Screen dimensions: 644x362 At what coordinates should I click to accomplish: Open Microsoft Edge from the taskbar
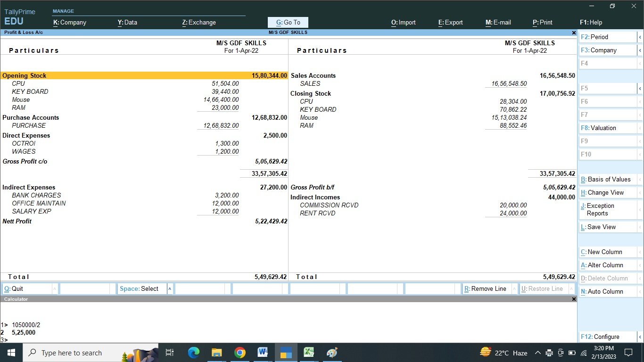[x=194, y=353]
